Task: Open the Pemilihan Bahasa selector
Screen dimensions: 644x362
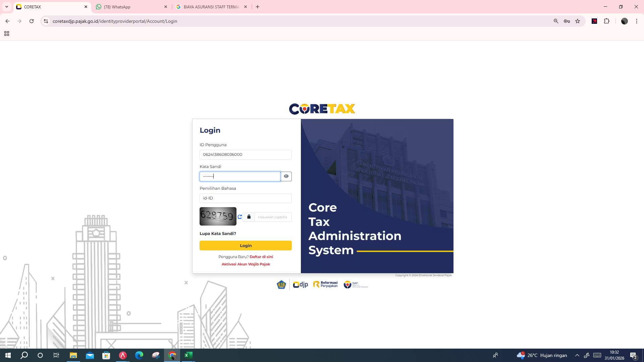Action: click(246, 198)
